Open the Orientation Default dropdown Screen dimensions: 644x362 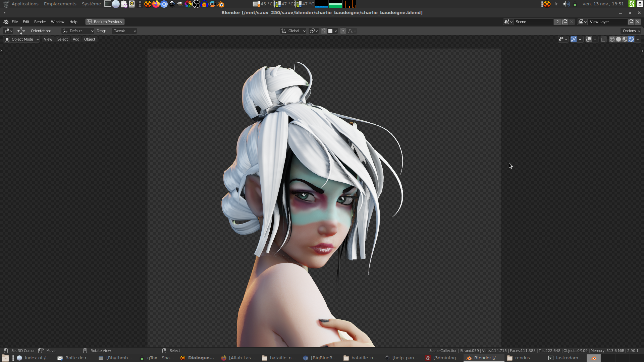[x=78, y=31]
